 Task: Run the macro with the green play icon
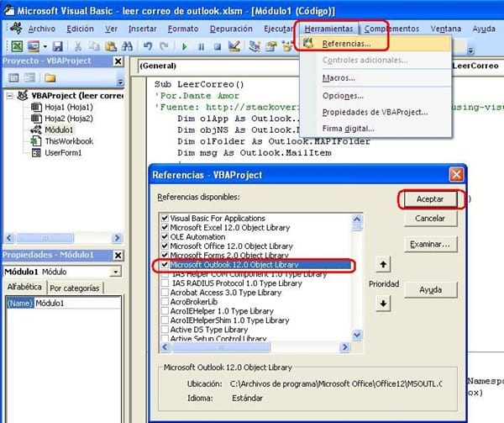tap(185, 46)
